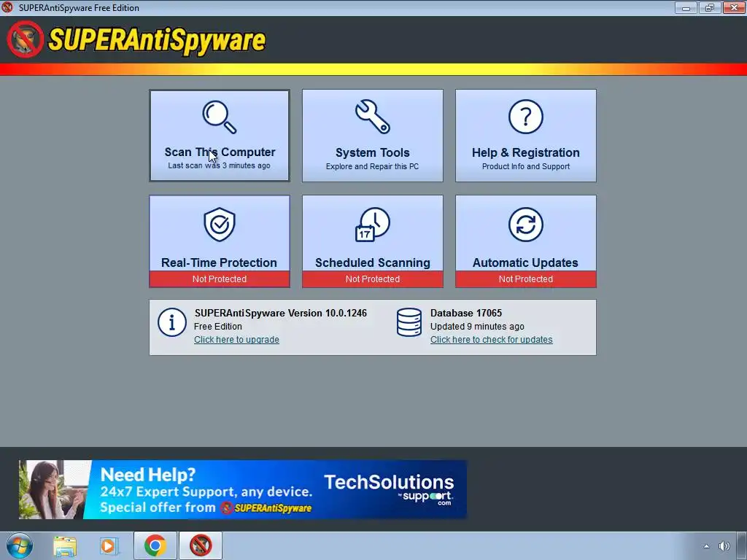Open Scheduled Scanning label
Image resolution: width=747 pixels, height=560 pixels.
(x=373, y=262)
